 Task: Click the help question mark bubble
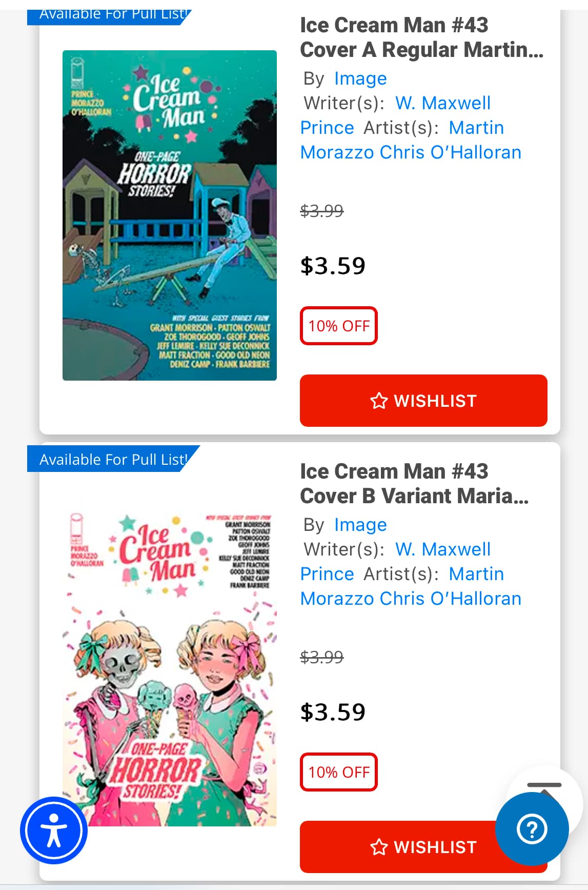[532, 829]
